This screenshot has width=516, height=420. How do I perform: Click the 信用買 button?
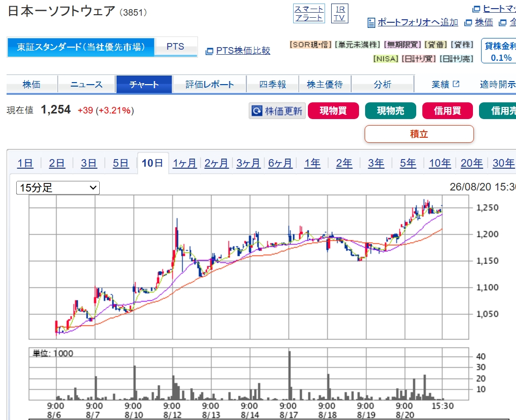(x=448, y=110)
